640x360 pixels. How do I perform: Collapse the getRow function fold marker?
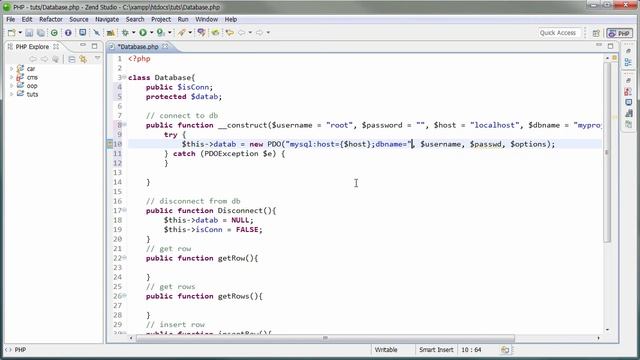pos(124,258)
